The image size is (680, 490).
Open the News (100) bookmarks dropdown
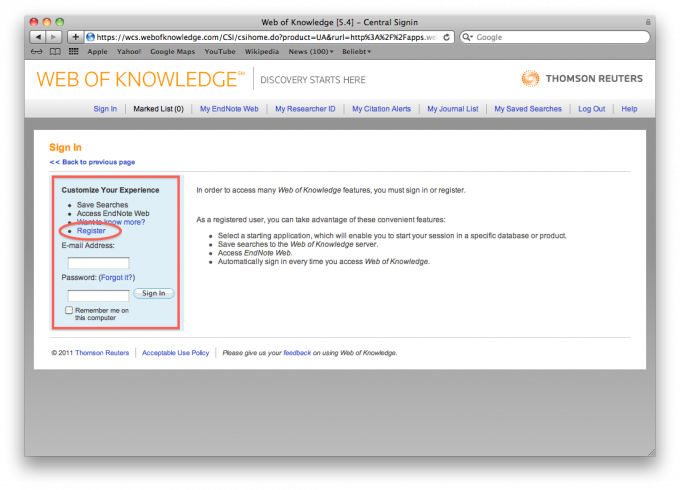[311, 52]
